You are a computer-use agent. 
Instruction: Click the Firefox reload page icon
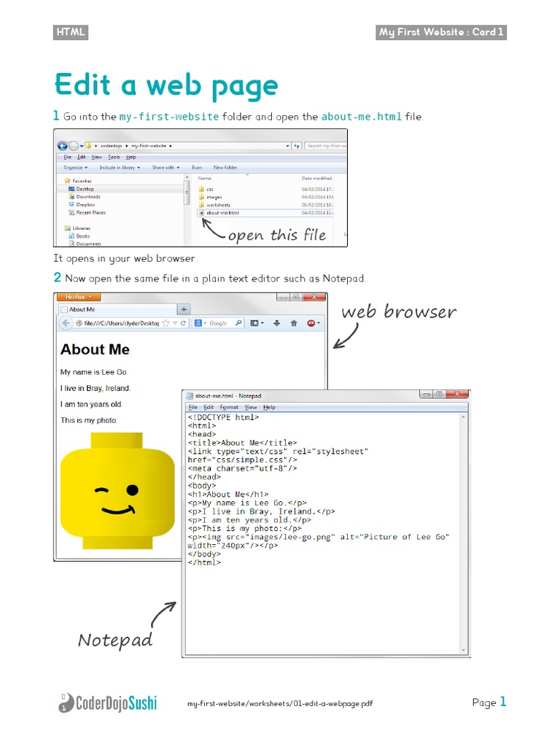pos(183,323)
